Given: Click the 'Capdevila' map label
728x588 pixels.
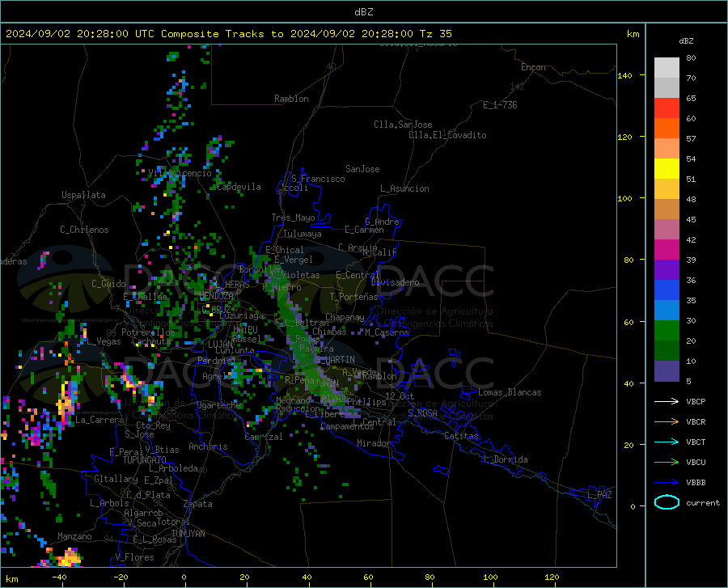Looking at the screenshot, I should click(239, 187).
